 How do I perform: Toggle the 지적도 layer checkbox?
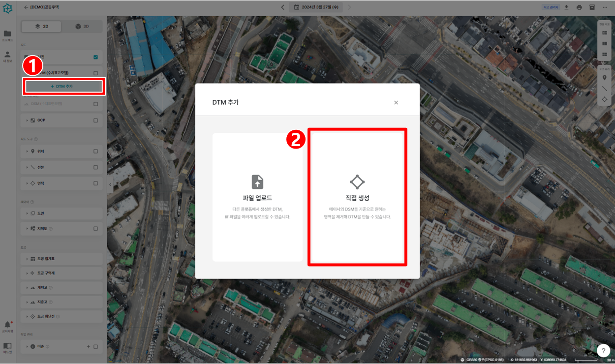tap(95, 229)
